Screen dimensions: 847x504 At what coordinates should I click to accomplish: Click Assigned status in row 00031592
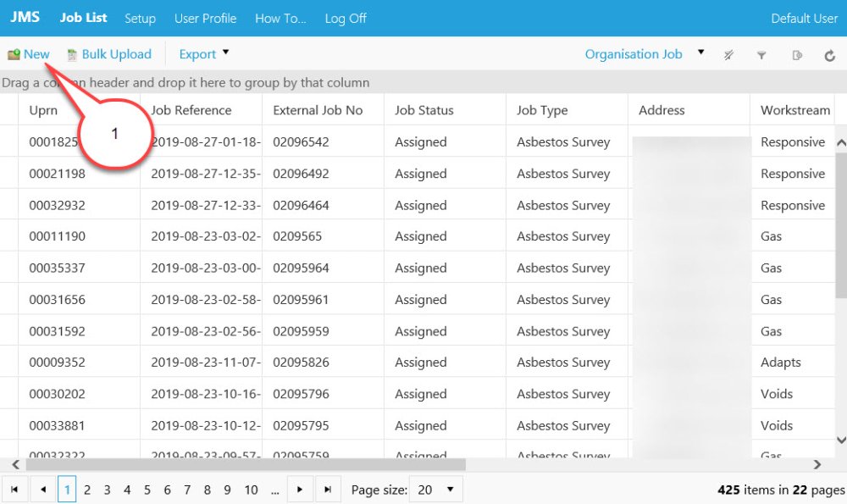pos(421,332)
